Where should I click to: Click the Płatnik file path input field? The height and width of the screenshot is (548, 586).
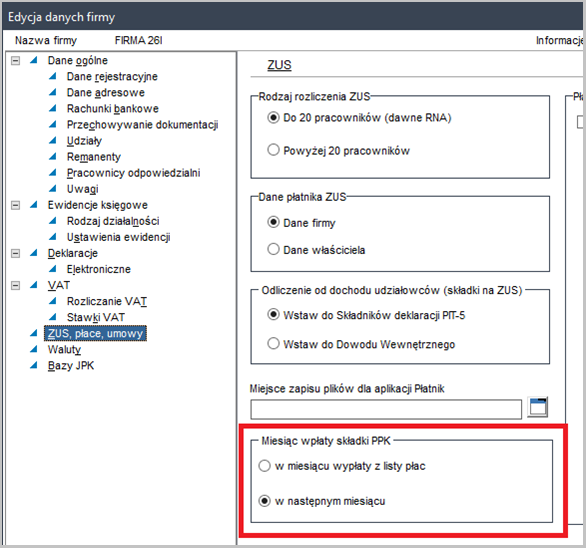coord(386,409)
